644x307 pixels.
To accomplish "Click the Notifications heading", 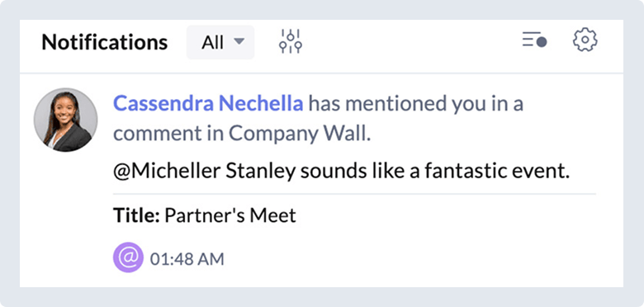I will 105,42.
